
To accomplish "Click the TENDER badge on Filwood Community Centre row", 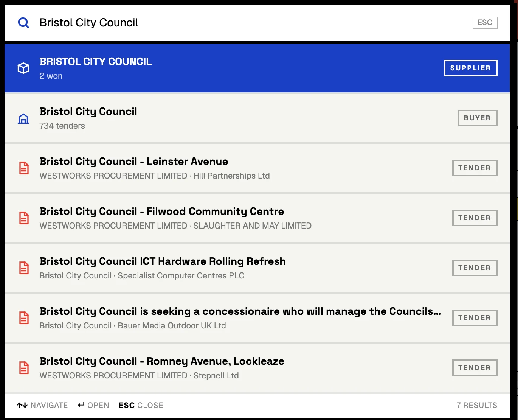I will 475,218.
